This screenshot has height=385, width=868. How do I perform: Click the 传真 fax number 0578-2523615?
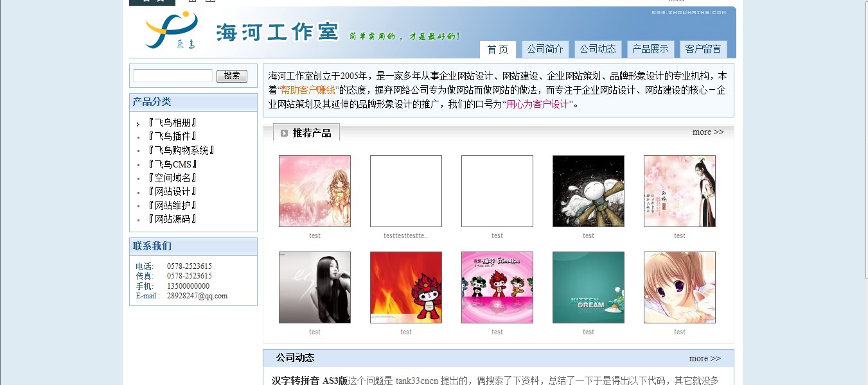(190, 276)
